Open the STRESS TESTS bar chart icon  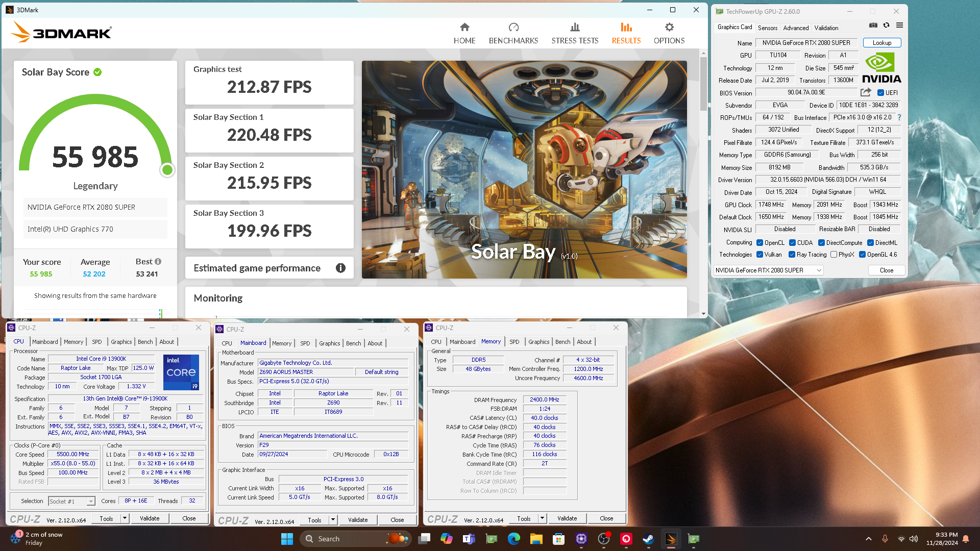[575, 27]
